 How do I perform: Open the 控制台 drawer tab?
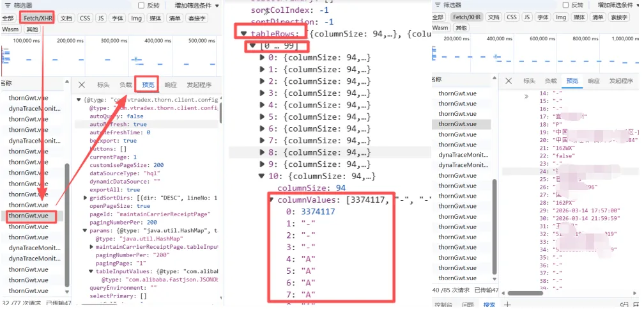tap(445, 305)
